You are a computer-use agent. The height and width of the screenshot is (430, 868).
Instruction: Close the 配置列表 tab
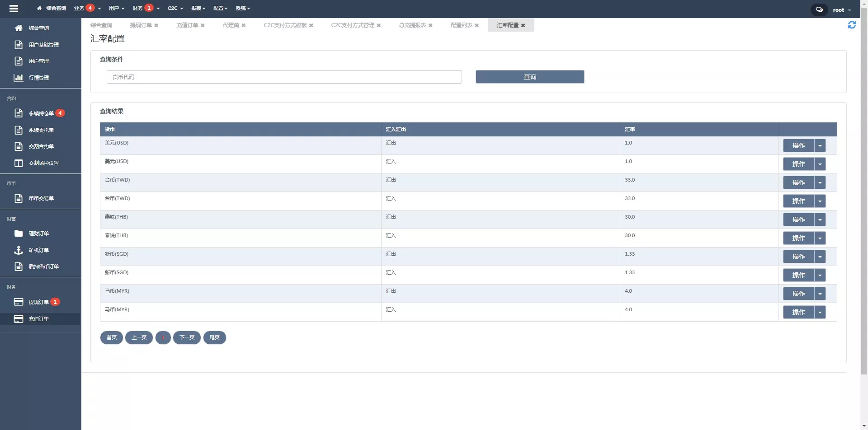click(x=476, y=25)
